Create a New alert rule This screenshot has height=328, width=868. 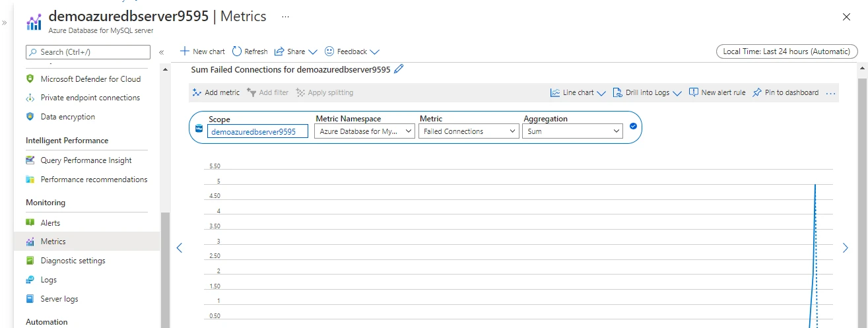(x=717, y=92)
